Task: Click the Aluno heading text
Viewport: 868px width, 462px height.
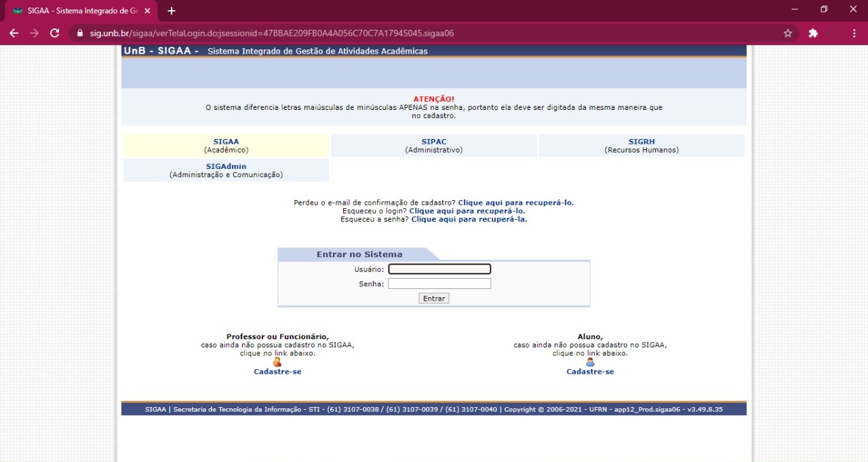Action: pyautogui.click(x=590, y=336)
